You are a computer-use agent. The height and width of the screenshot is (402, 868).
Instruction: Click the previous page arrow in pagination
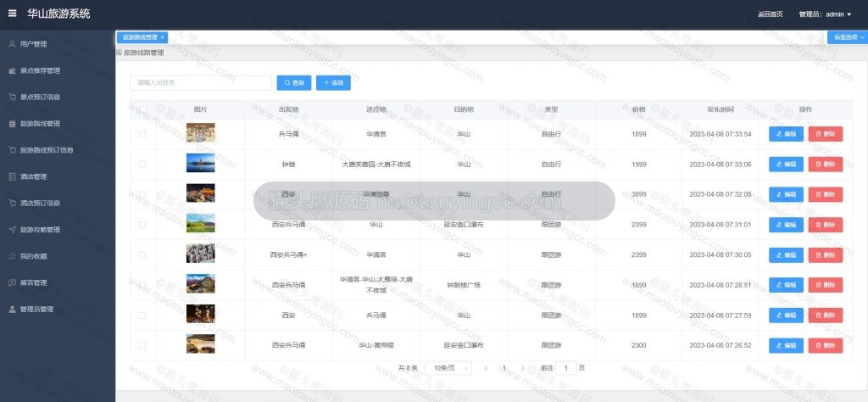pyautogui.click(x=486, y=368)
